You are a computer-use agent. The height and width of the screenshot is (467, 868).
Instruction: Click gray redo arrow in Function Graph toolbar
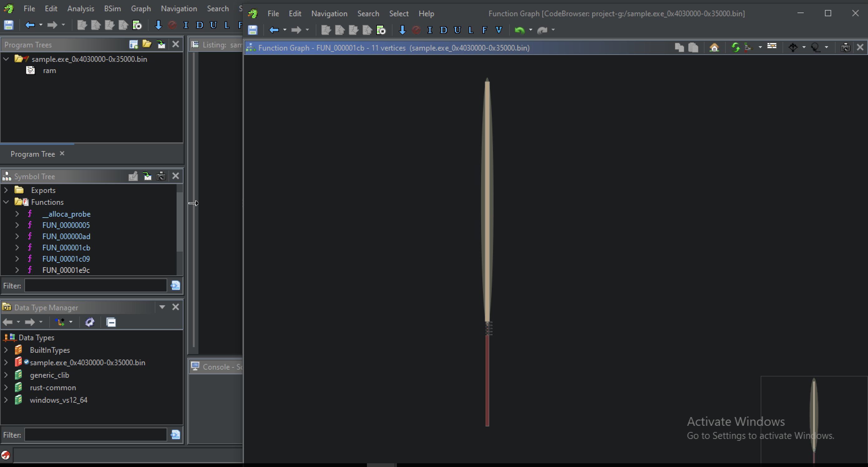542,30
